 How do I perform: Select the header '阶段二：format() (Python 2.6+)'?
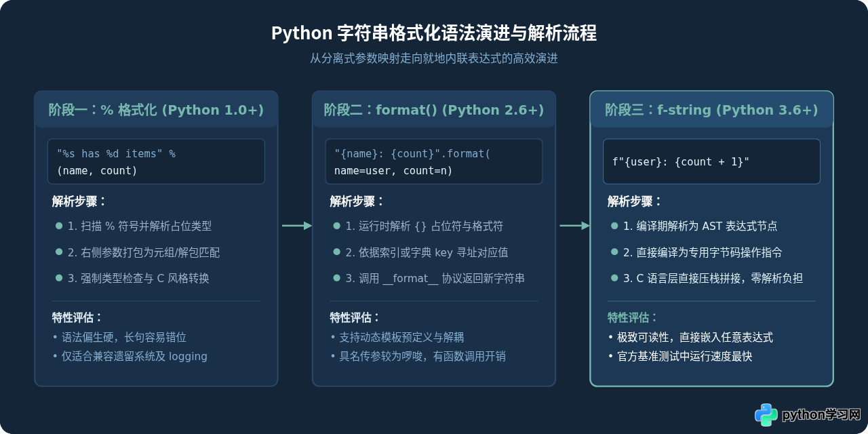(x=434, y=110)
